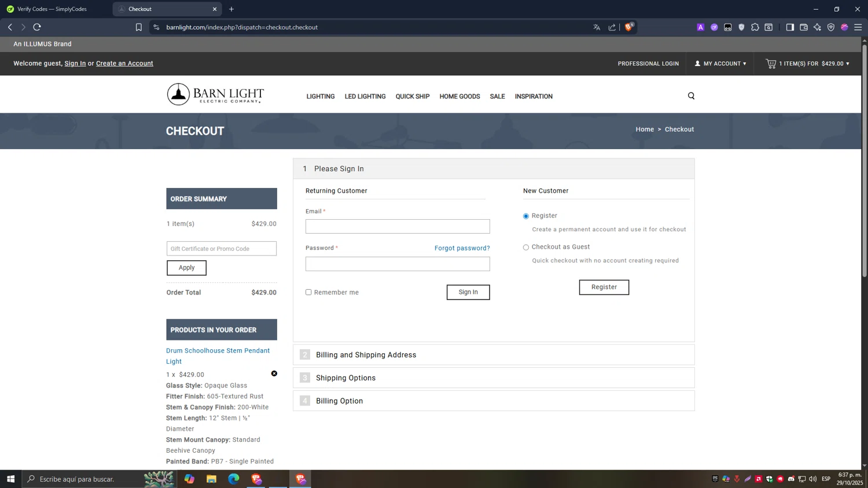The height and width of the screenshot is (488, 868).
Task: Tick the Remember me checkbox
Action: pos(308,293)
